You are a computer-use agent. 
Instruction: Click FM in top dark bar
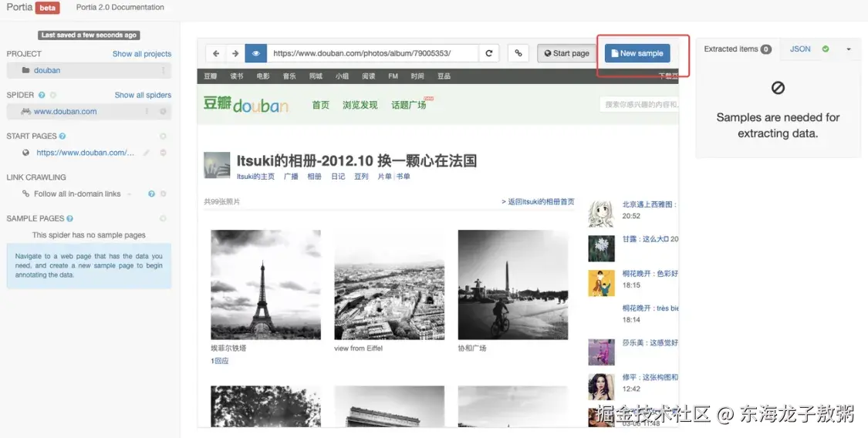(393, 76)
